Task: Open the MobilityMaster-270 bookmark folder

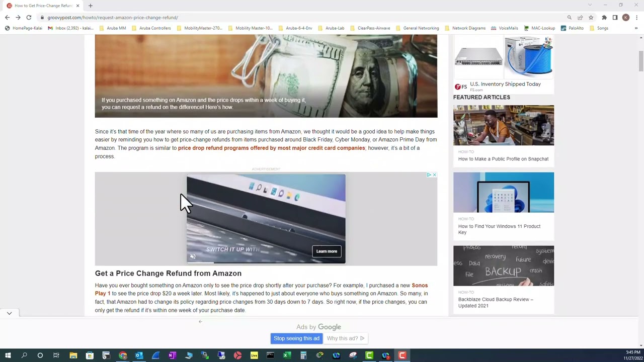Action: click(x=199, y=28)
